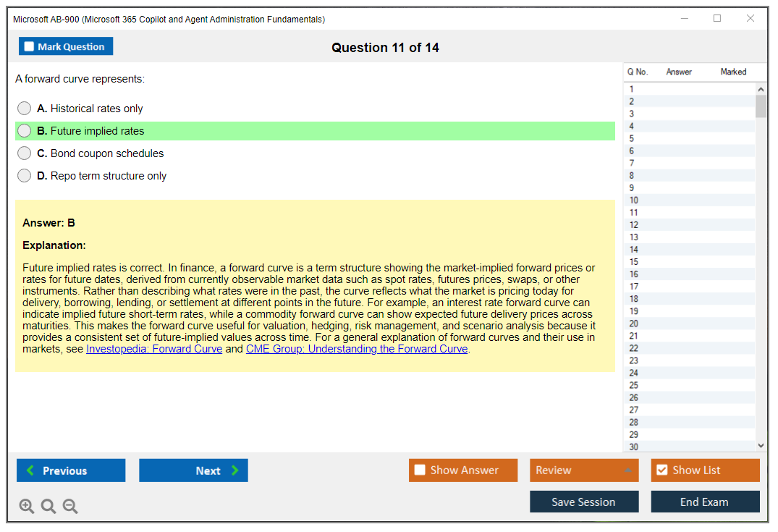Screen dimensions: 778x532
Task: Go to the Previous question
Action: 71,470
